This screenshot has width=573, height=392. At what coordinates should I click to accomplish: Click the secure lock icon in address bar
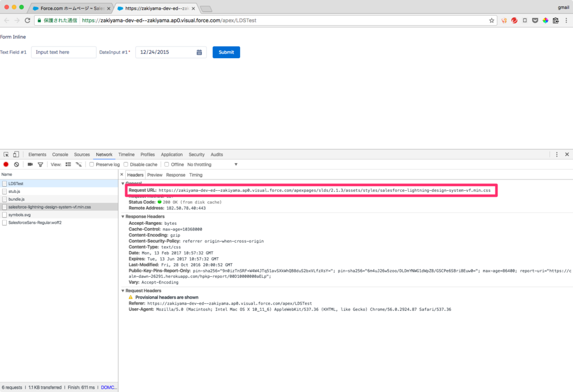pyautogui.click(x=40, y=21)
